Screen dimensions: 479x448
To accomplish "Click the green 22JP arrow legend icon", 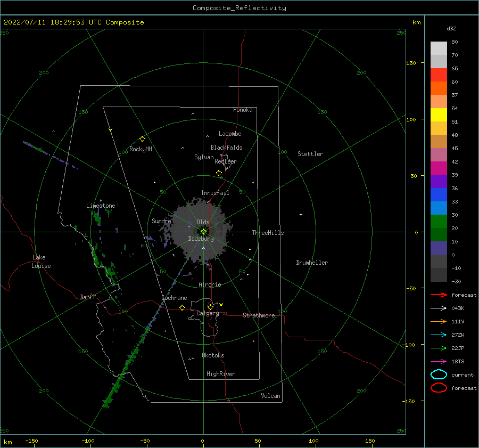I will [x=439, y=348].
